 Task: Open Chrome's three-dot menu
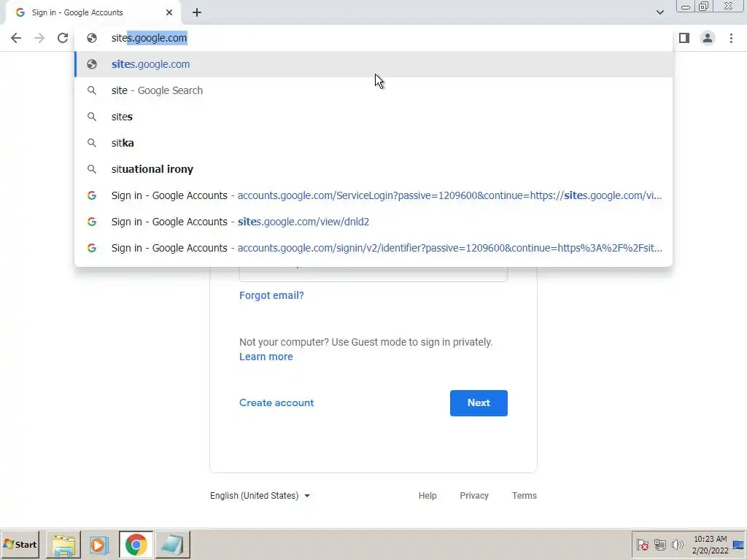point(731,38)
